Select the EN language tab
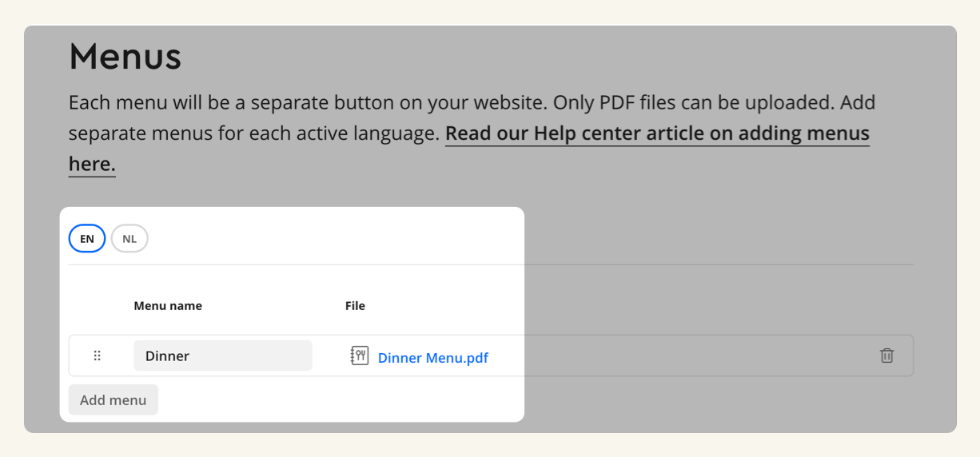This screenshot has width=980, height=457. point(87,239)
